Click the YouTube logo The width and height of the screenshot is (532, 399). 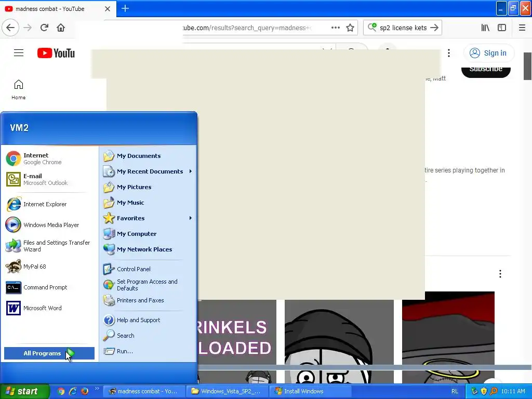(x=56, y=53)
